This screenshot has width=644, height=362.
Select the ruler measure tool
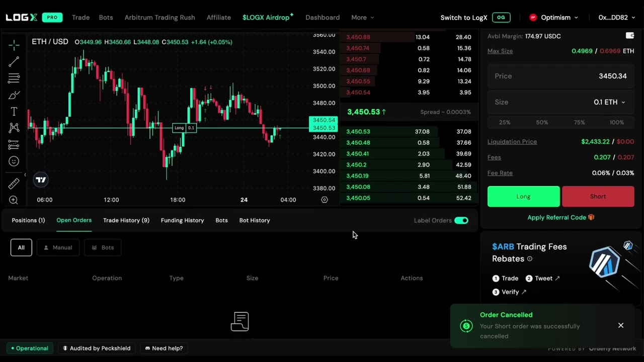14,184
